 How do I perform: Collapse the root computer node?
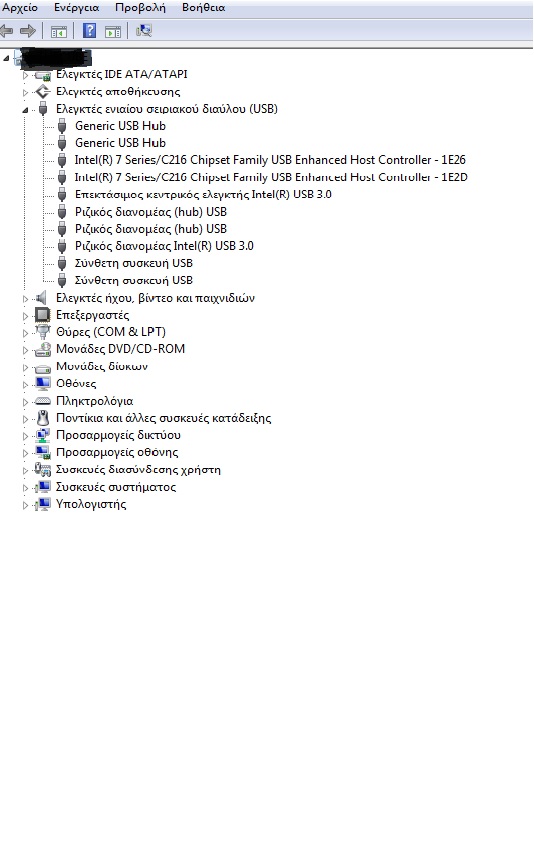[6, 58]
